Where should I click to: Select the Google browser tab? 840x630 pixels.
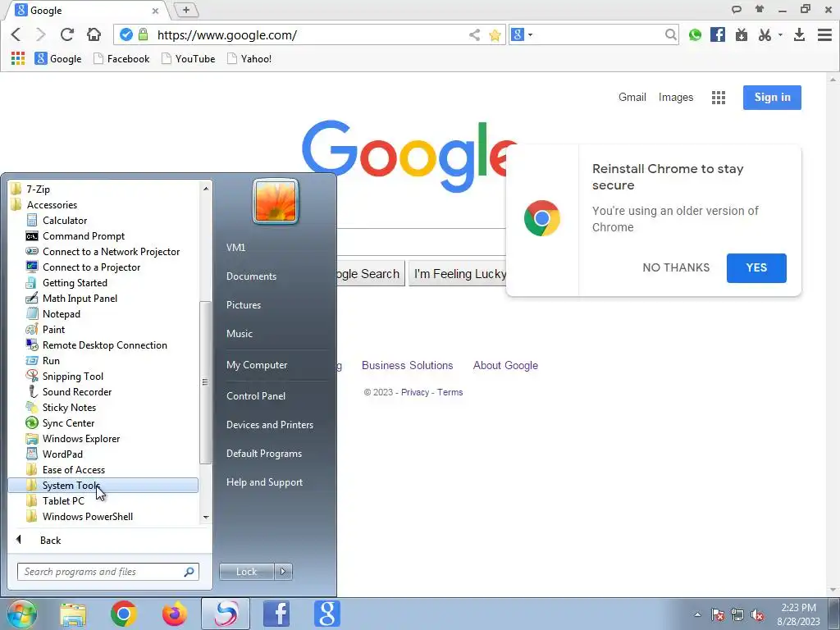[x=87, y=10]
